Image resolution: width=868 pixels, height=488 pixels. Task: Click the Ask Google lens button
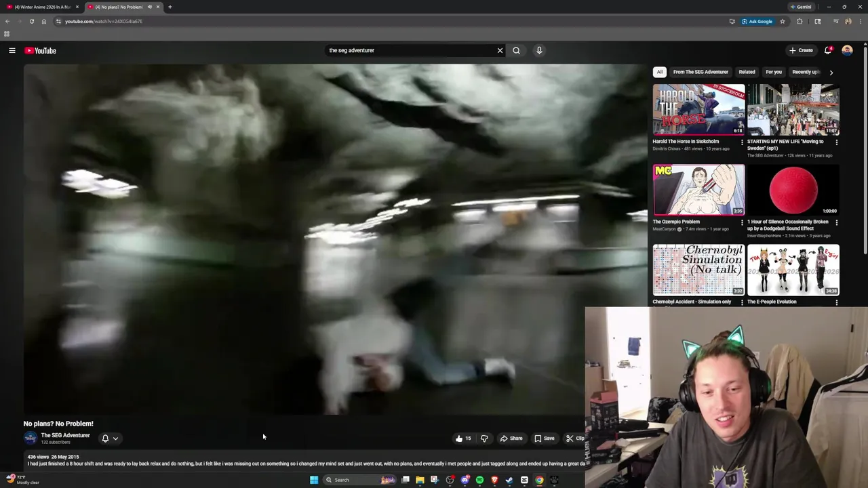coord(757,21)
